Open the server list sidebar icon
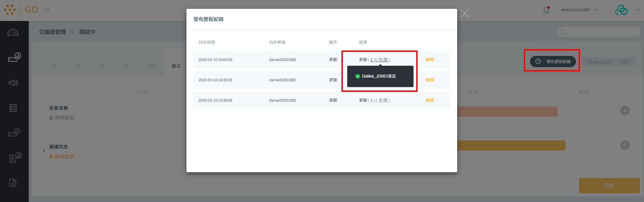Image resolution: width=644 pixels, height=202 pixels. click(x=13, y=108)
